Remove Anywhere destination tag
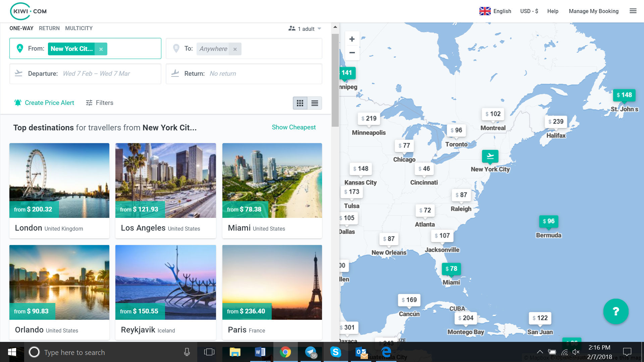 [235, 49]
